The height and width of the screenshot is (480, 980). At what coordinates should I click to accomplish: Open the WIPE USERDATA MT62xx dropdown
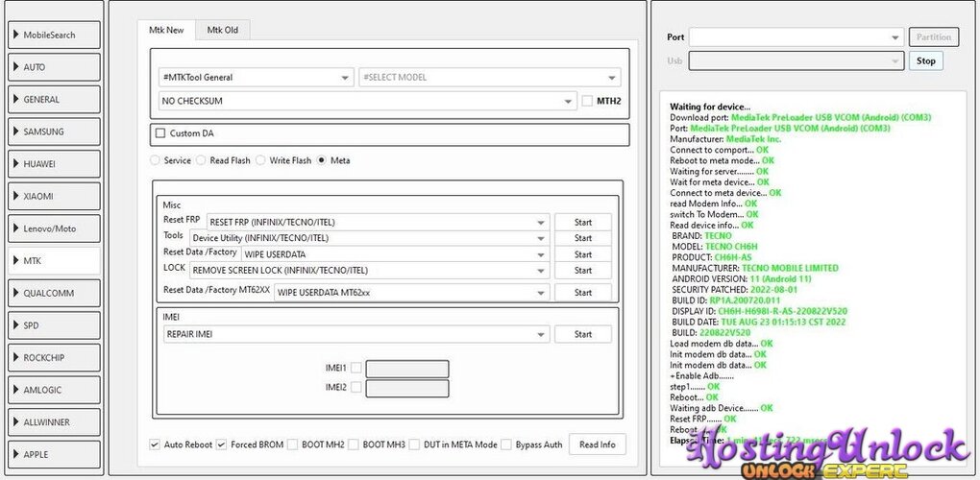coord(412,292)
